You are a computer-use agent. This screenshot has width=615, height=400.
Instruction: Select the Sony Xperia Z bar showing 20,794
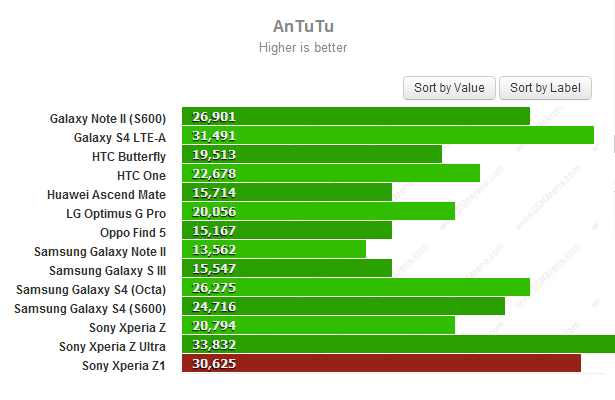pyautogui.click(x=318, y=326)
